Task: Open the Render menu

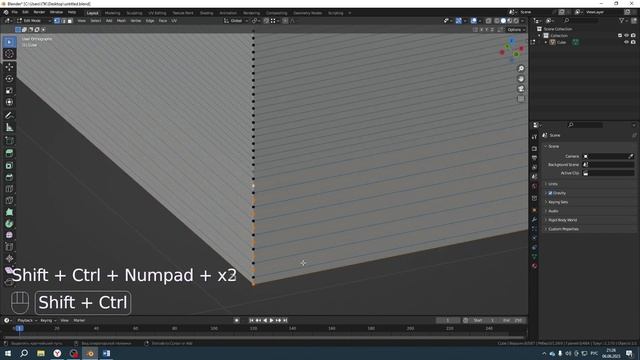Action: coord(39,12)
